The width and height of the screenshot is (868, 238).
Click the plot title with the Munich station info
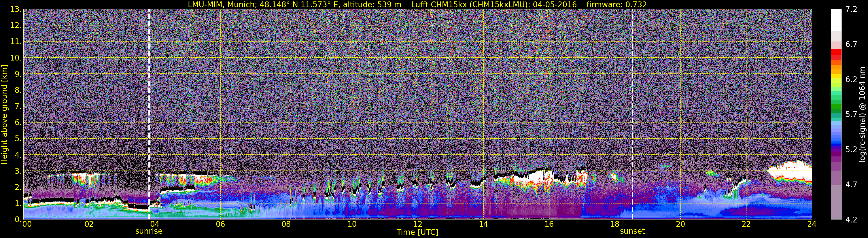417,4
